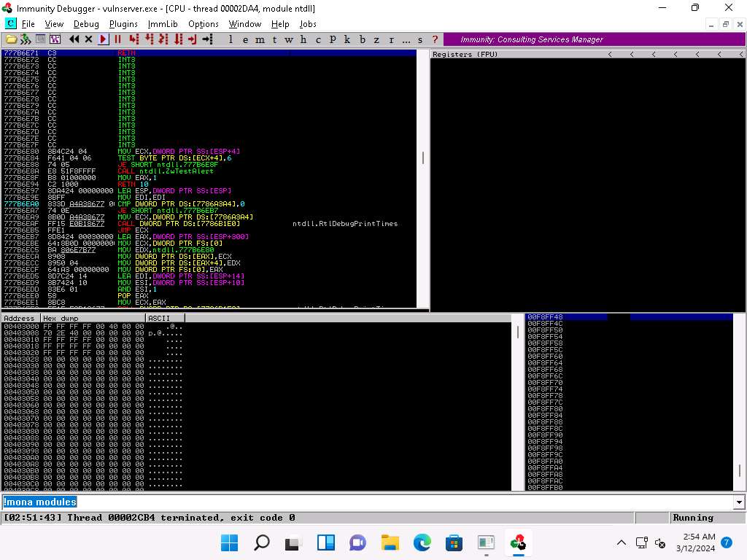Restart the program with rewind icon
This screenshot has width=747, height=560.
point(74,39)
